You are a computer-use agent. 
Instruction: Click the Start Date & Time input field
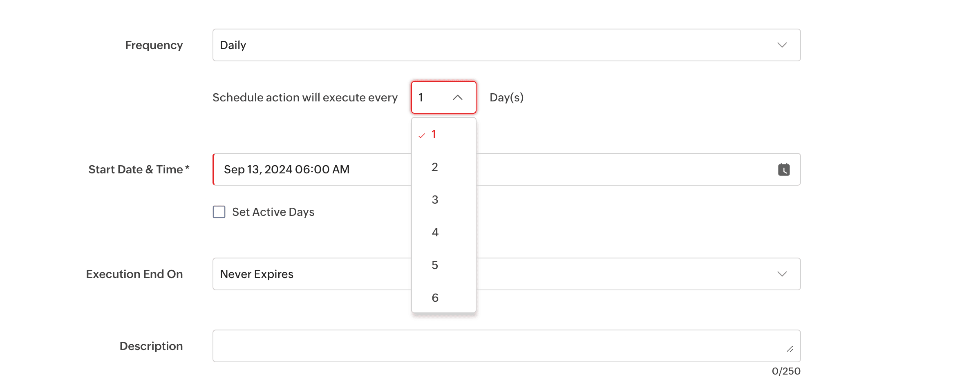click(x=311, y=169)
